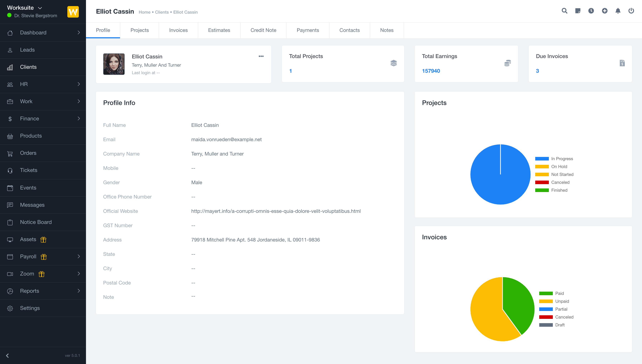Open the Credit Note tab
This screenshot has width=642, height=364.
[263, 30]
